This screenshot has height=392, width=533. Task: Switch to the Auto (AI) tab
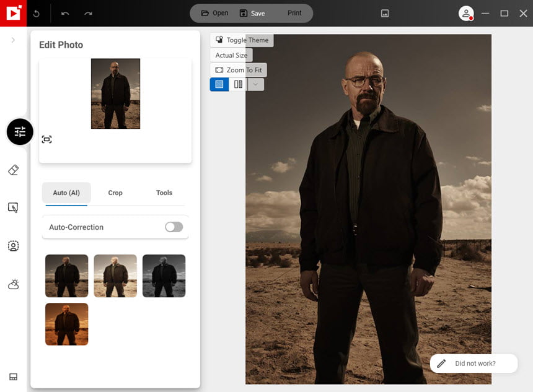[x=66, y=193]
